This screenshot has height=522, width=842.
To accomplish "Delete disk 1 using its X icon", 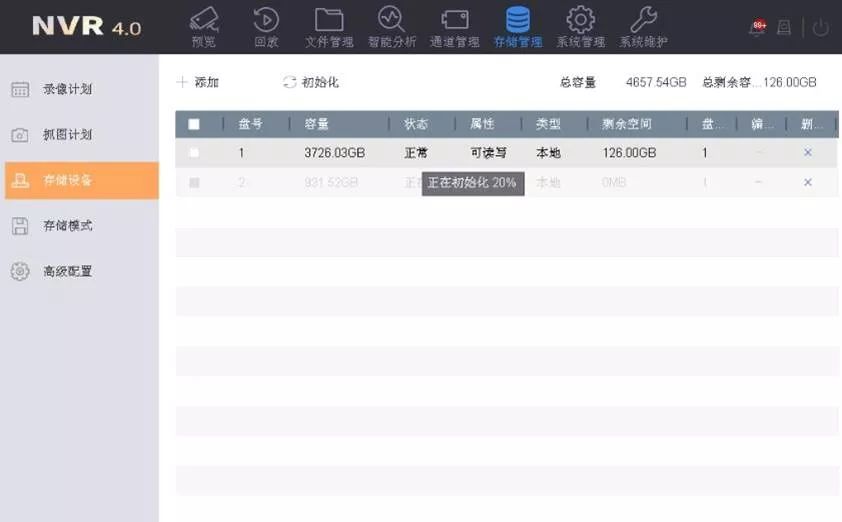I will 808,153.
